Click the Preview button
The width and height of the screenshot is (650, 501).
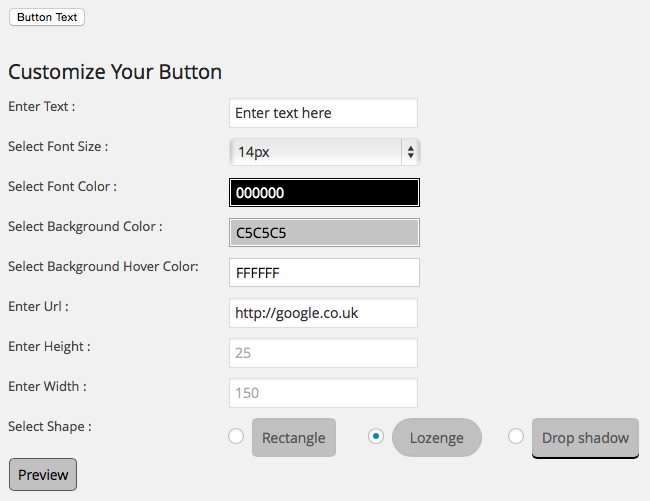tap(43, 474)
